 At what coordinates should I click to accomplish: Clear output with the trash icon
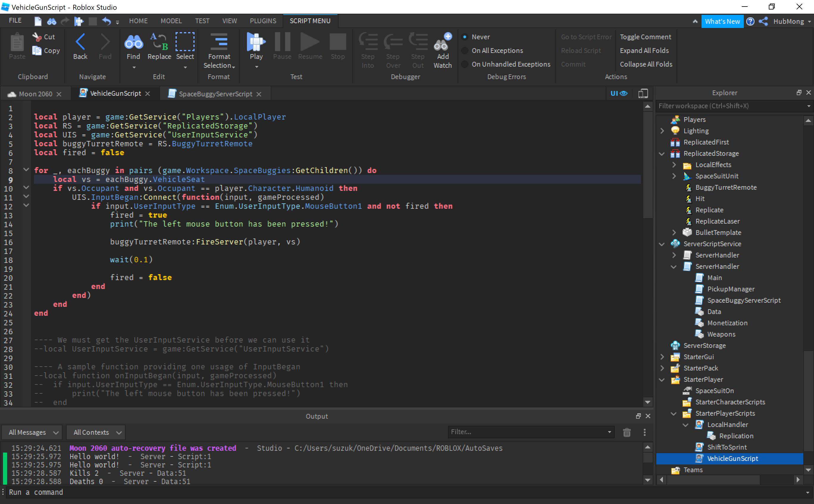point(627,432)
